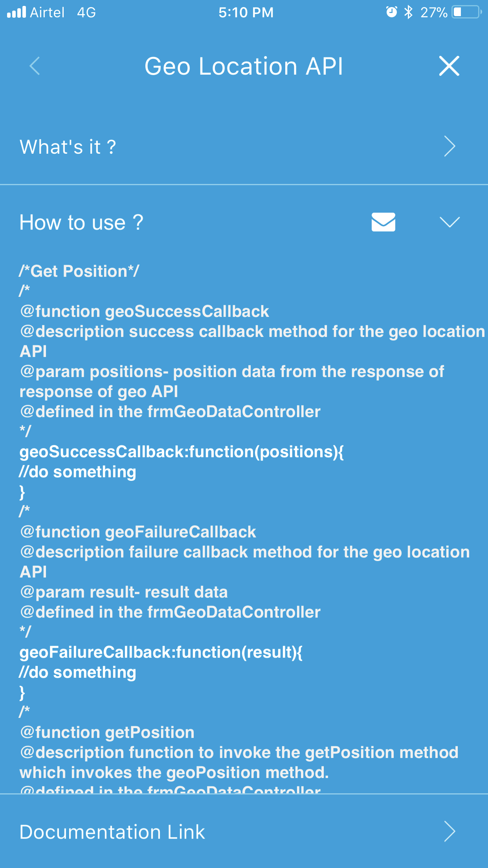This screenshot has height=868, width=488.
Task: Tap the envelope email icon
Action: tap(383, 222)
